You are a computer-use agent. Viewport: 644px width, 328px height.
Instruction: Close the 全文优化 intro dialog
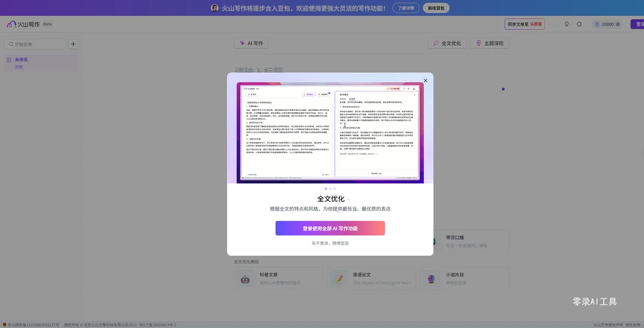click(x=425, y=81)
